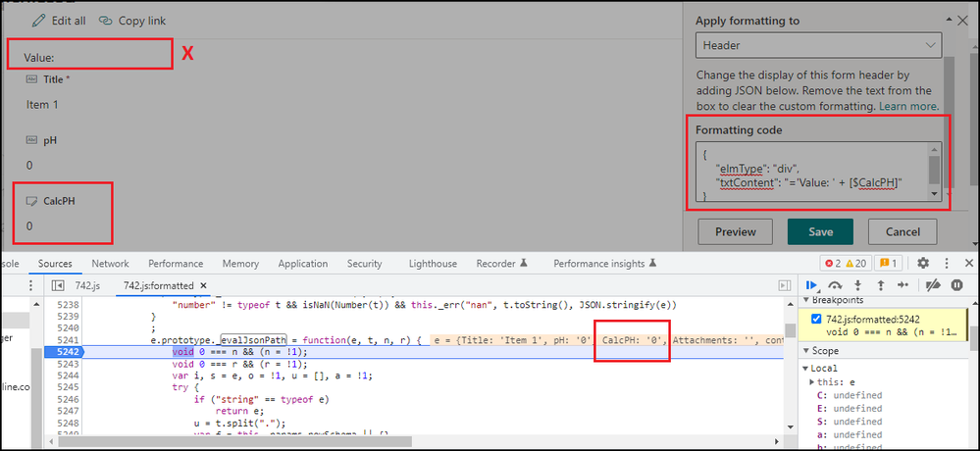Toggle pause on exceptions icon
Screen dimensions: 980x451
(x=956, y=285)
